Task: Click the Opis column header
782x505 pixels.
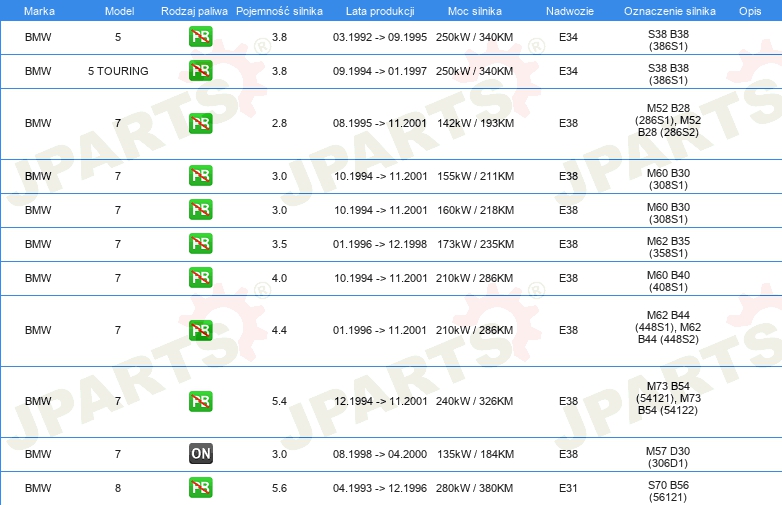Action: point(750,11)
